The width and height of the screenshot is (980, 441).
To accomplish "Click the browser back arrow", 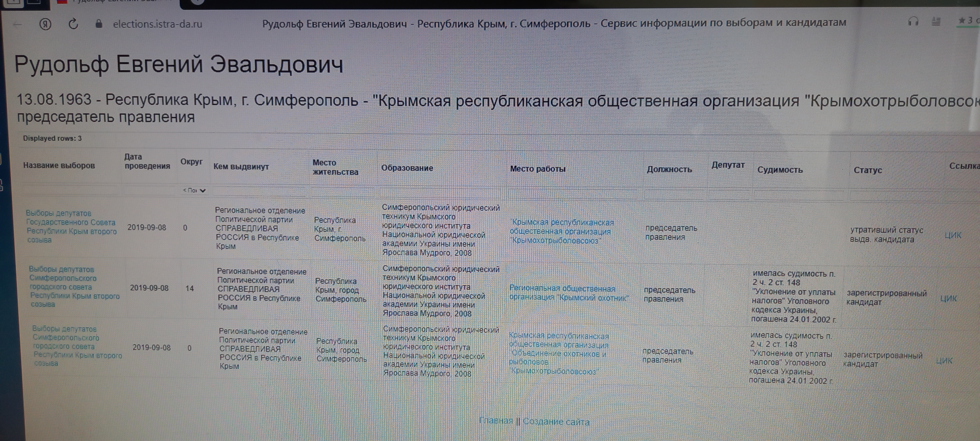I will point(17,24).
